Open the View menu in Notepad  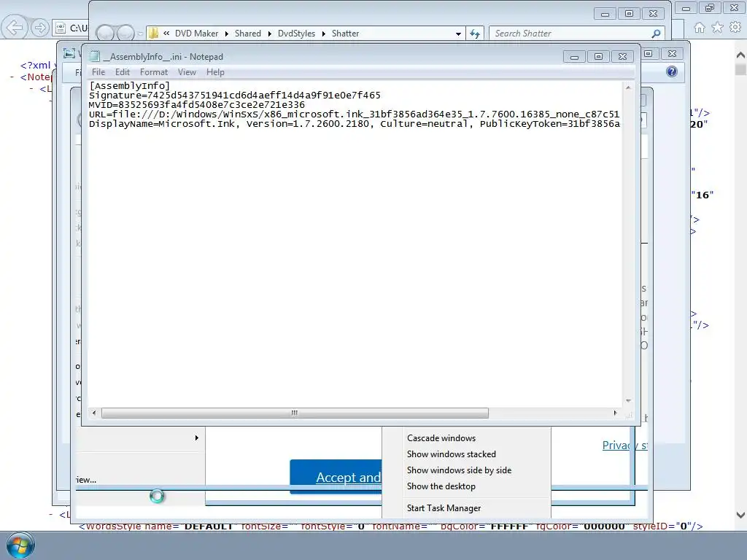pos(187,72)
